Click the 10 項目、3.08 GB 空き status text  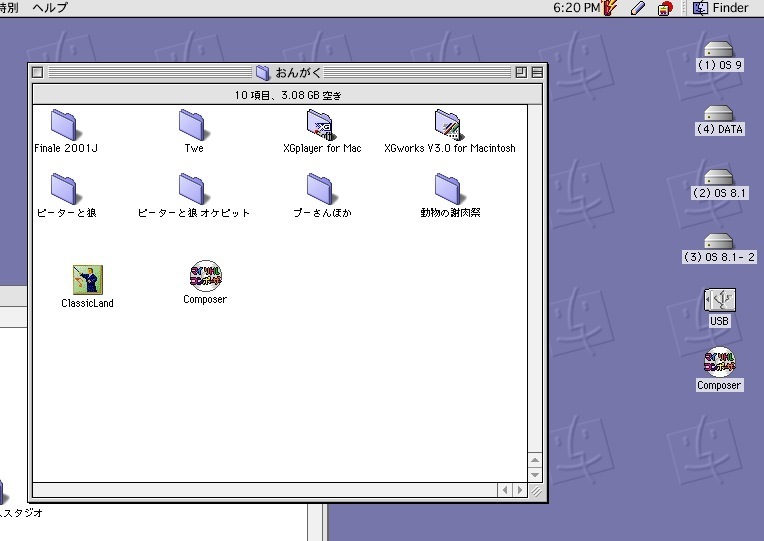(x=288, y=95)
